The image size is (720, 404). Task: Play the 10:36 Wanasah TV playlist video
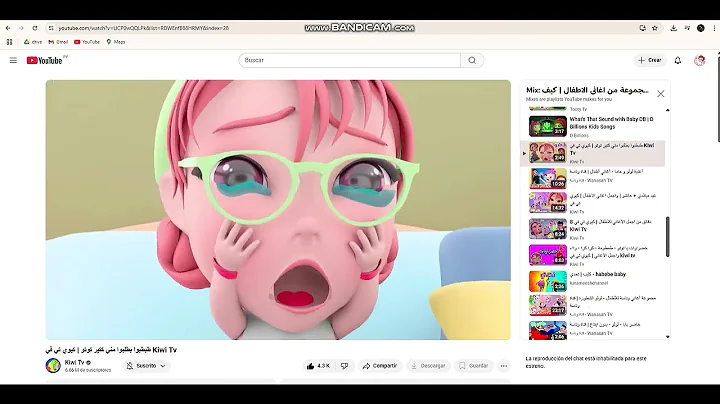point(592,178)
